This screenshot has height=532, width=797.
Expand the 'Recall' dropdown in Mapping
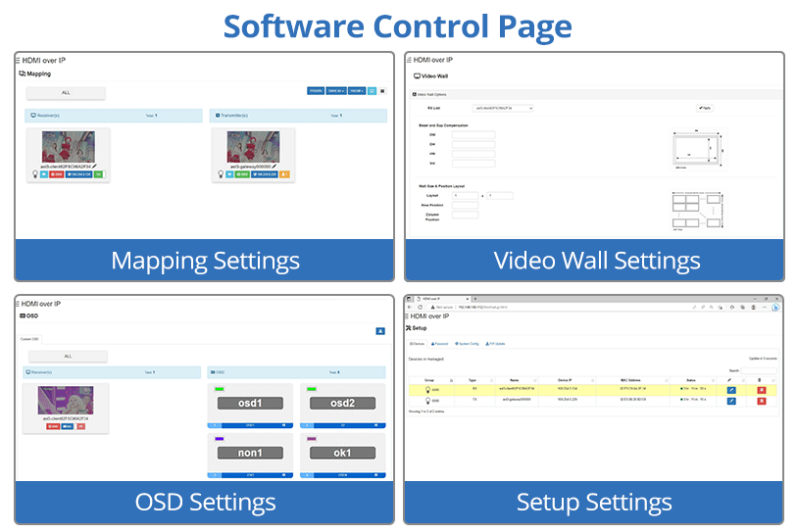coord(356,91)
